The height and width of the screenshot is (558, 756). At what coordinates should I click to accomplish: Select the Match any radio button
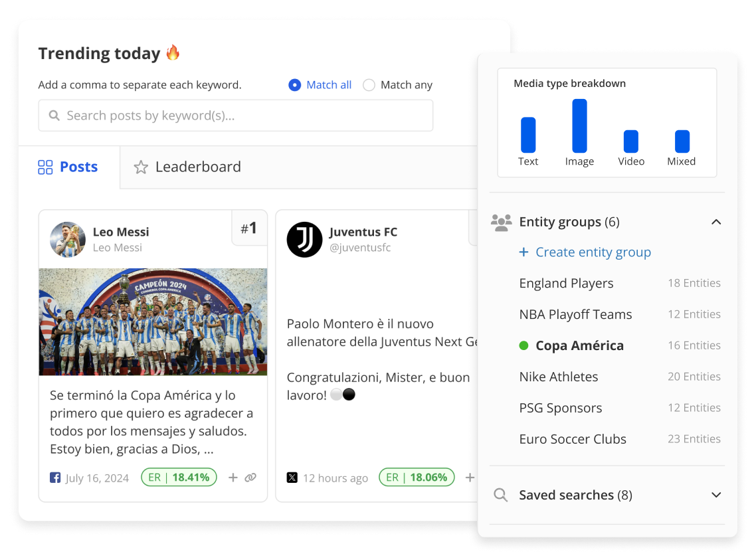tap(369, 85)
